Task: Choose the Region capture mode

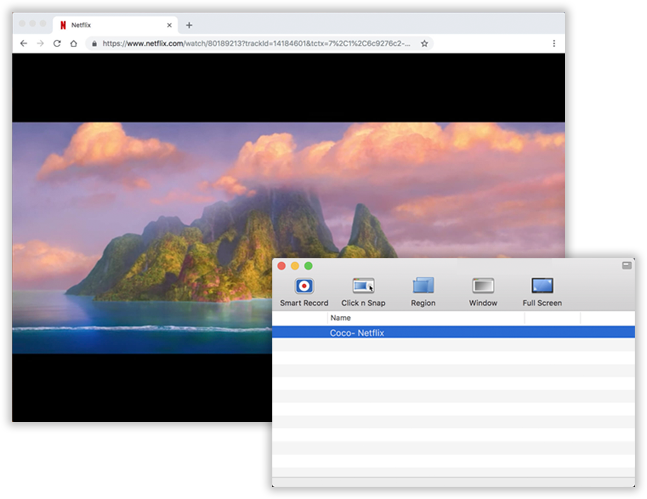Action: tap(423, 292)
